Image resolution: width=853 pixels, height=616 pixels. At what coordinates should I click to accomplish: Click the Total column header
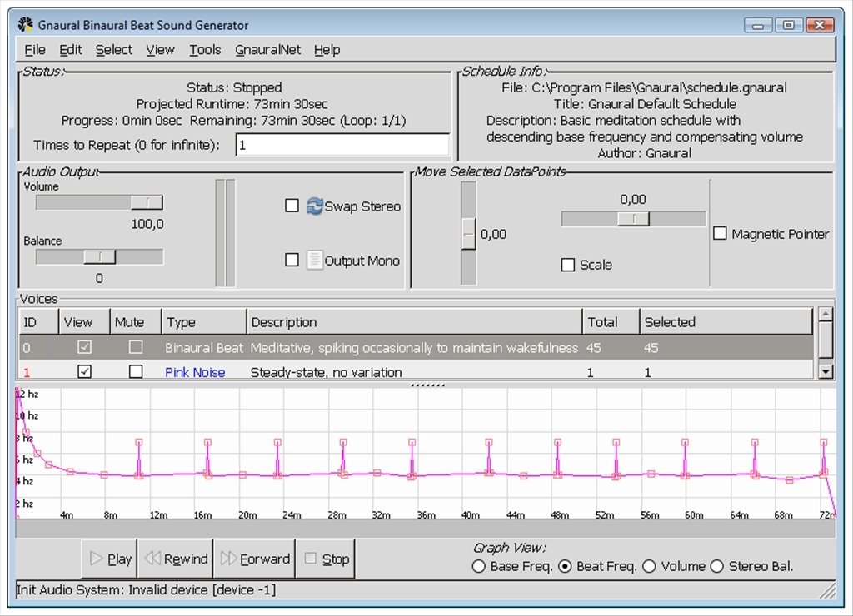coord(611,322)
